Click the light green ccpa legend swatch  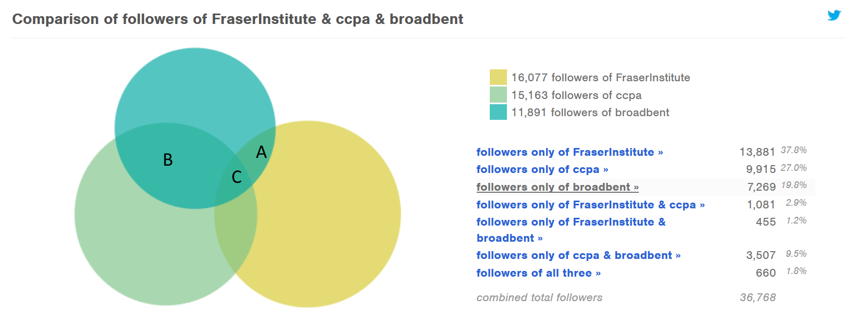click(x=498, y=95)
